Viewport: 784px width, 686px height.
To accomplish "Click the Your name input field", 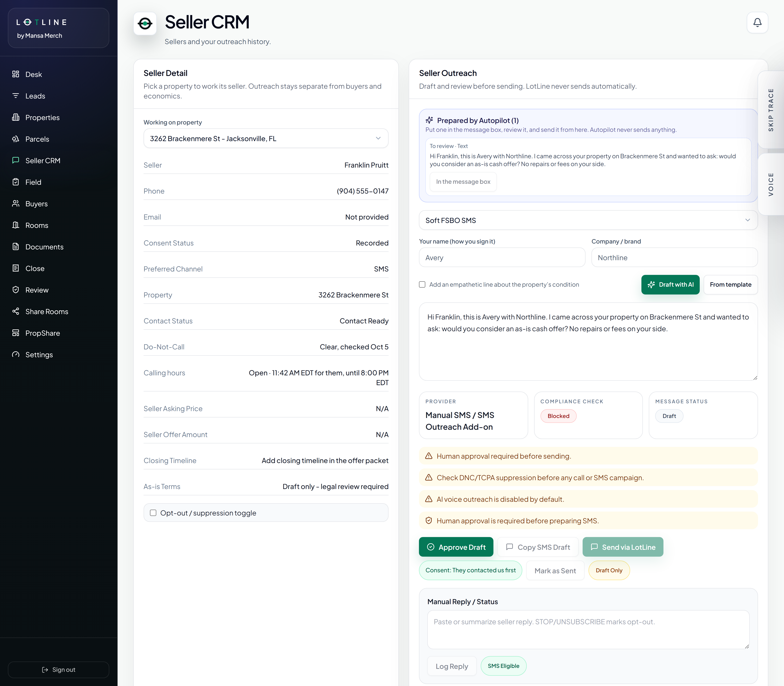I will pos(502,258).
